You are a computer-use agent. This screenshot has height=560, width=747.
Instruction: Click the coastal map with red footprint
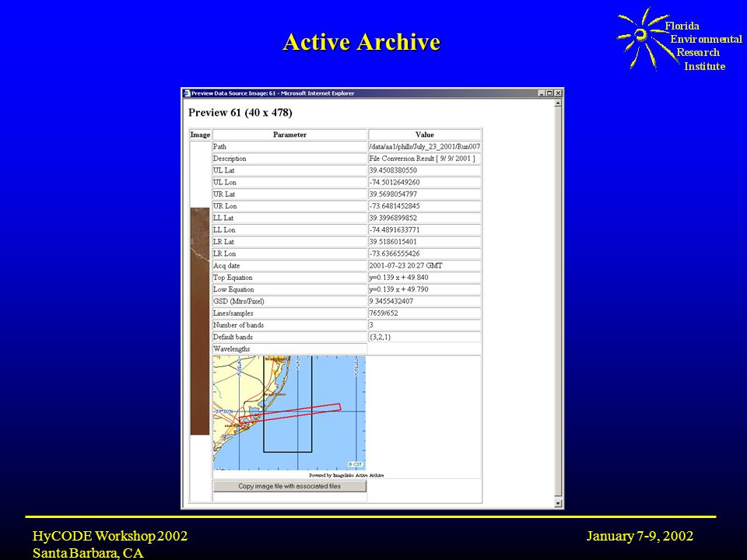click(289, 413)
